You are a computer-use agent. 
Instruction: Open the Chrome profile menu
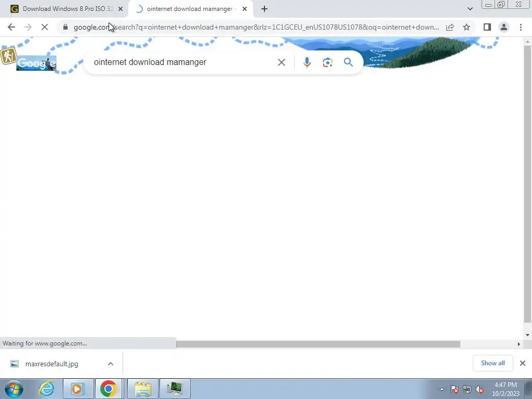(x=504, y=27)
